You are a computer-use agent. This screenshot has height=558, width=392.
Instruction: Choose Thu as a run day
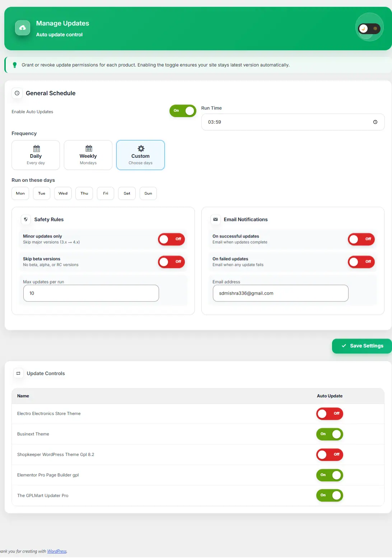click(84, 193)
